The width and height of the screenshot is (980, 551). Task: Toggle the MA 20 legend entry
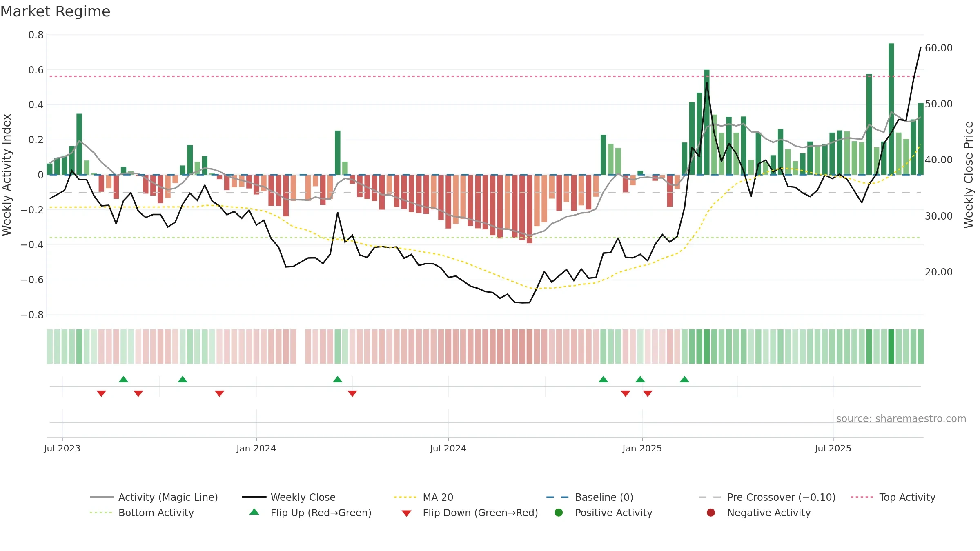[423, 497]
